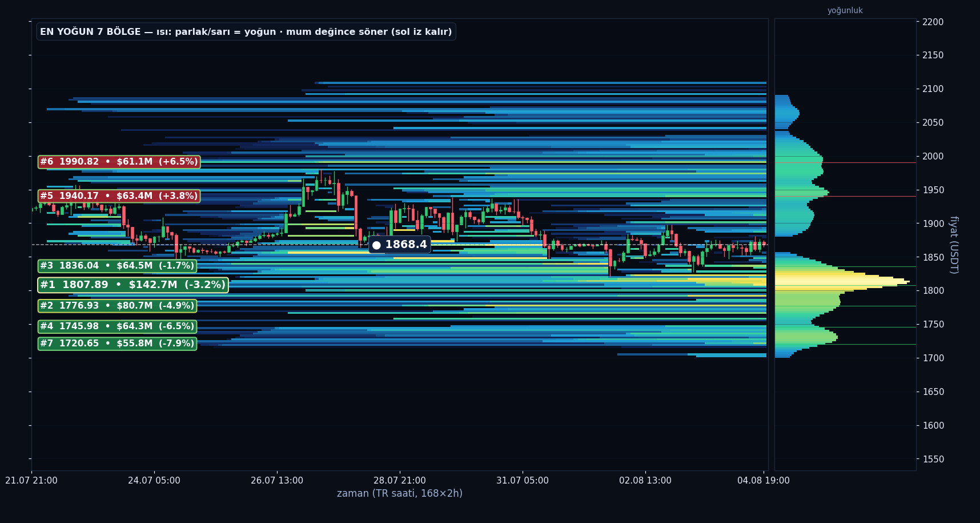This screenshot has width=980, height=523.
Task: Click the 24.07 05:00 time tick
Action: (154, 481)
